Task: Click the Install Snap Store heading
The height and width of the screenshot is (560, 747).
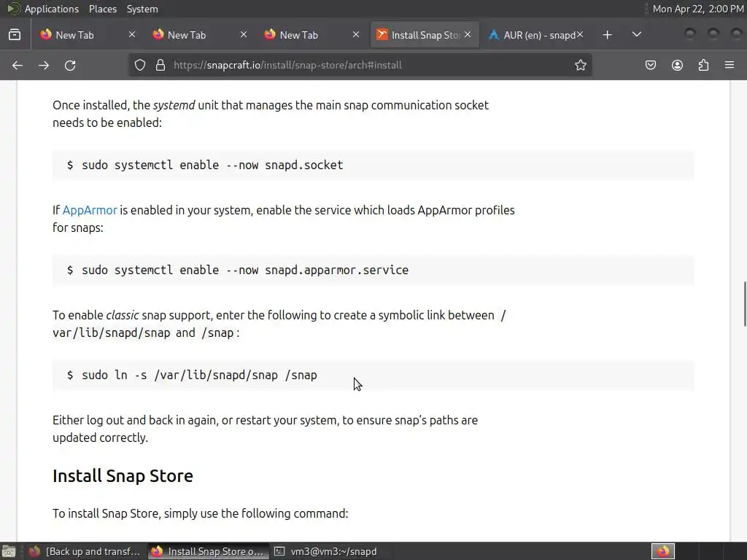Action: (x=123, y=475)
